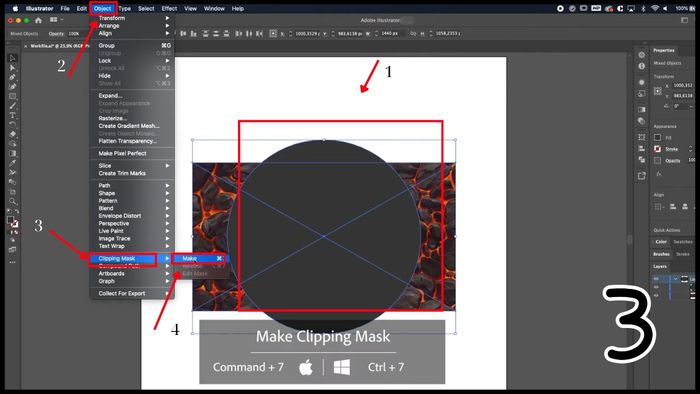The image size is (700, 394).
Task: Switch to the Swatches tab
Action: (683, 241)
